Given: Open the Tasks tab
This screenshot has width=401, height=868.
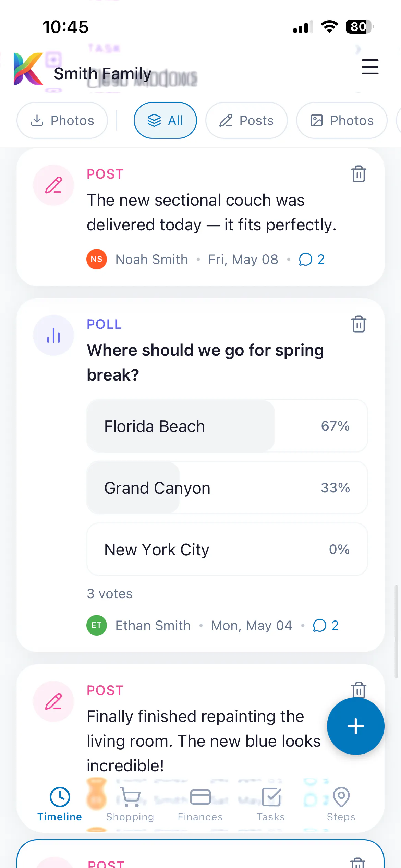Looking at the screenshot, I should click(x=271, y=804).
